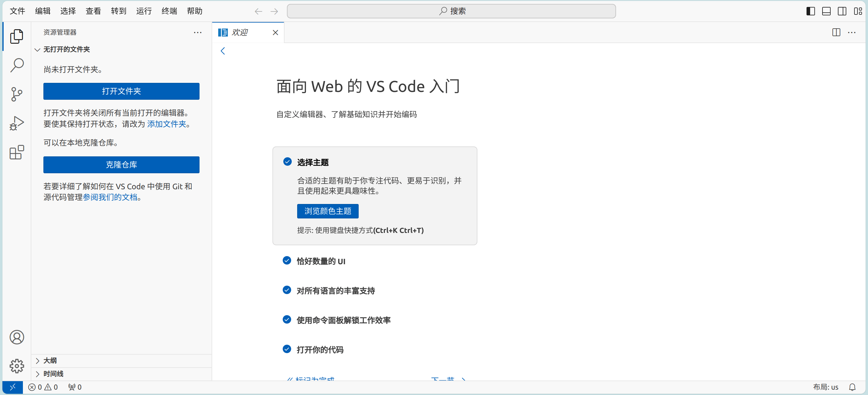868x395 pixels.
Task: Click the 选择主题 step heading
Action: (313, 163)
